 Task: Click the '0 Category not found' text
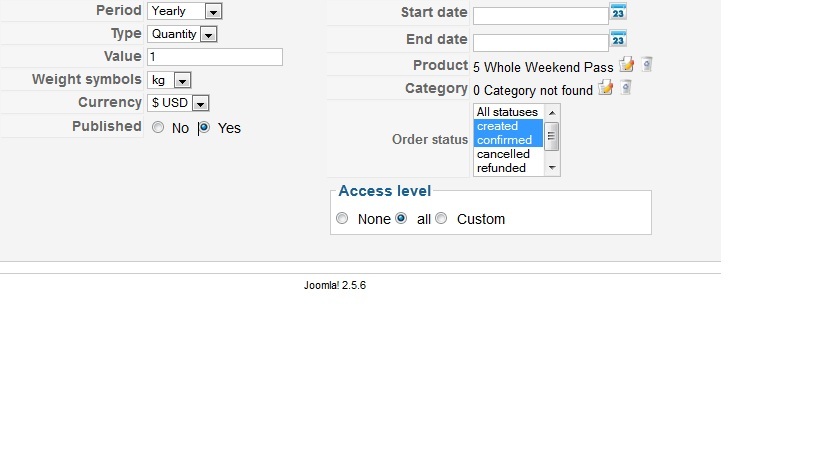533,90
